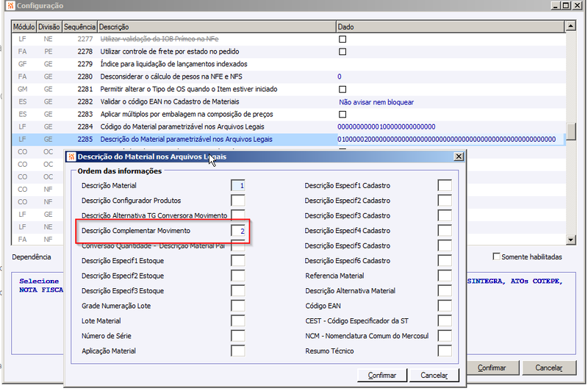Select row 2279 Índice para liquidação

point(288,64)
